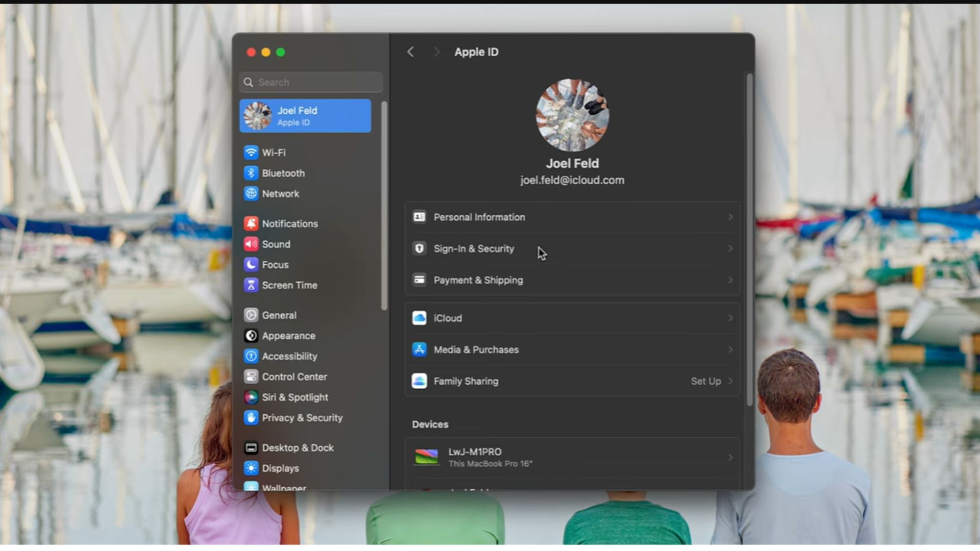Viewport: 980px width, 551px height.
Task: Click the Media & Purchases App Store icon
Action: click(x=419, y=349)
